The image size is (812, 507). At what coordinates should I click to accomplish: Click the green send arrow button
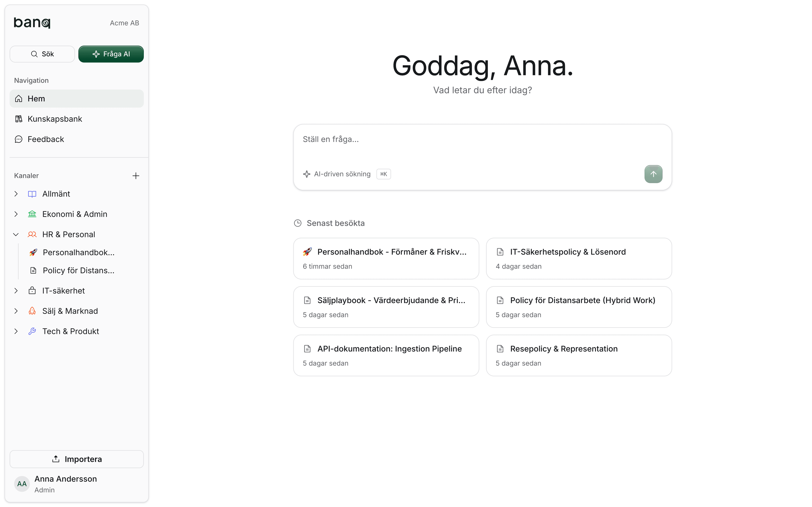pos(653,174)
